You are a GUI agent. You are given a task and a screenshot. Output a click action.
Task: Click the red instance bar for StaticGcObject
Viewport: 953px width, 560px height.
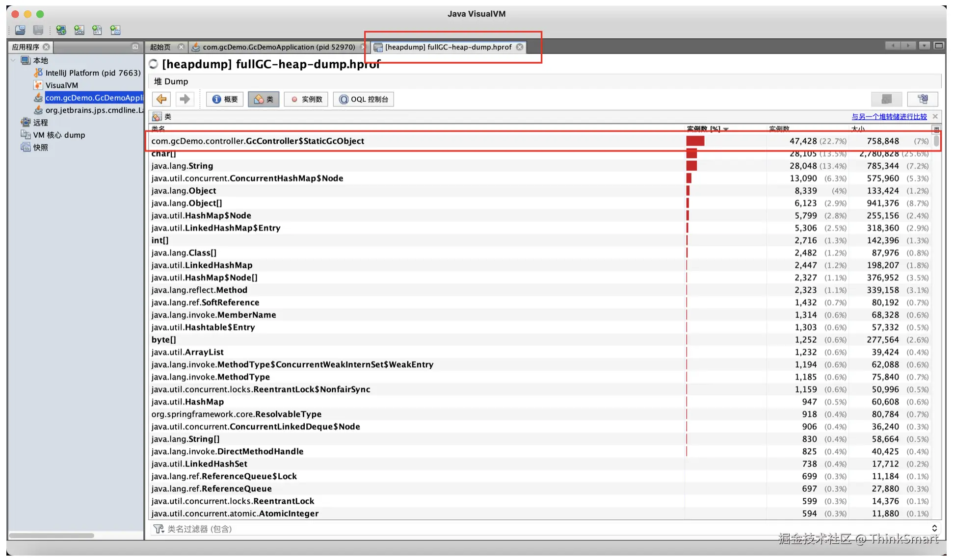[695, 141]
